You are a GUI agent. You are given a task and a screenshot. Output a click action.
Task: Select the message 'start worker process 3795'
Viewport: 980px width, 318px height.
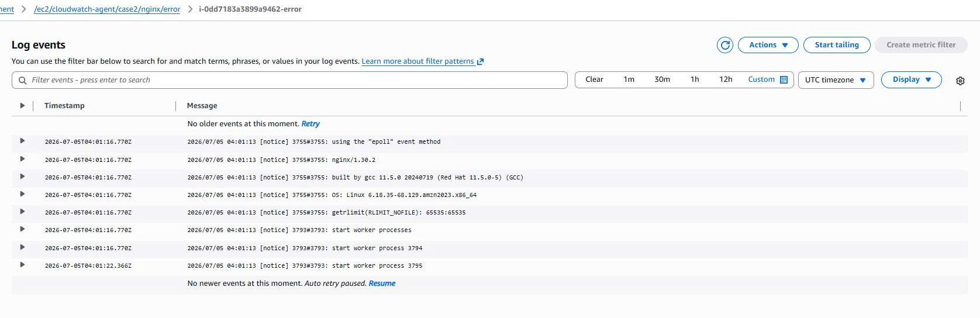pos(305,266)
